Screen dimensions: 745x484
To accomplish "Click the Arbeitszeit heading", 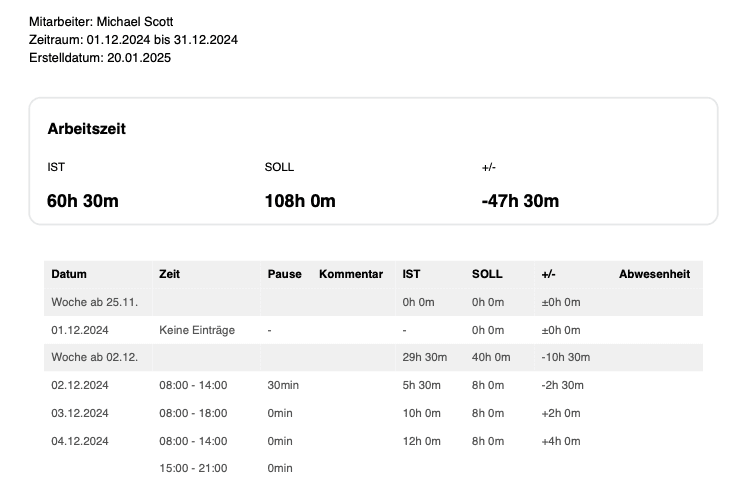I will coord(86,129).
